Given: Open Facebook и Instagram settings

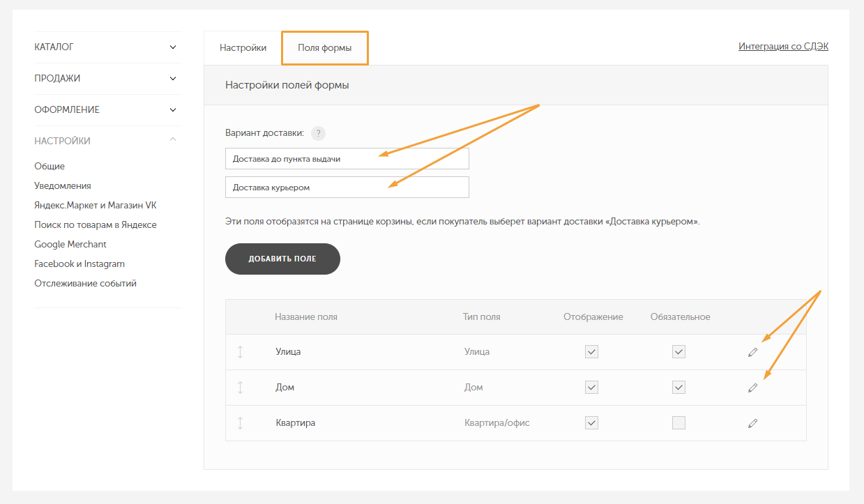Looking at the screenshot, I should (79, 264).
